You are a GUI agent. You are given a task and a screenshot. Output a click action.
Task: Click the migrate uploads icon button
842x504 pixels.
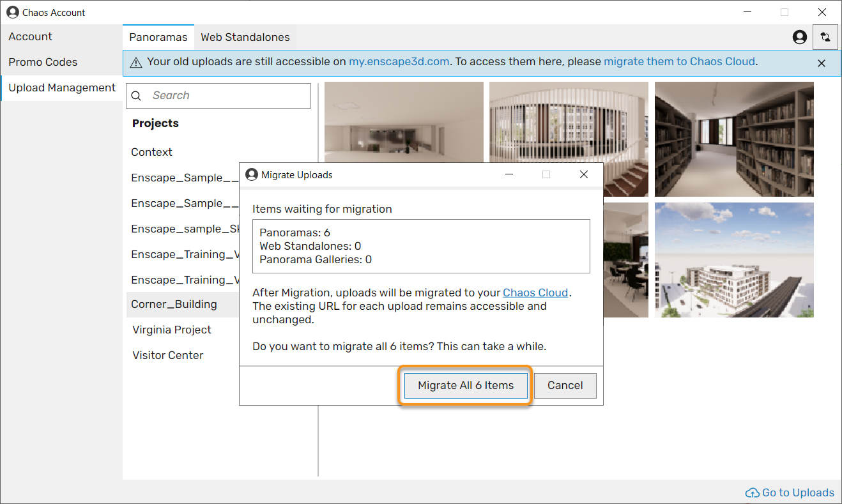[825, 37]
